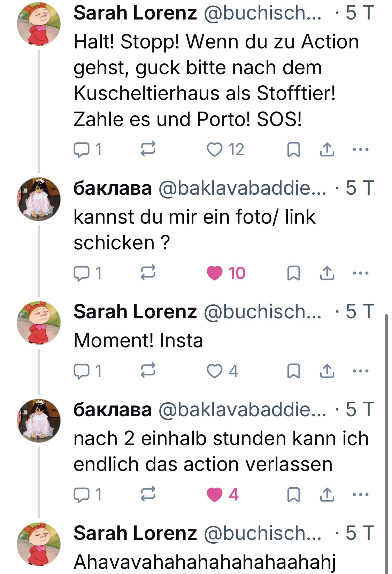Reply to Sarah's Kuscheltierhaus tweet
This screenshot has height=574, width=392.
click(x=82, y=150)
